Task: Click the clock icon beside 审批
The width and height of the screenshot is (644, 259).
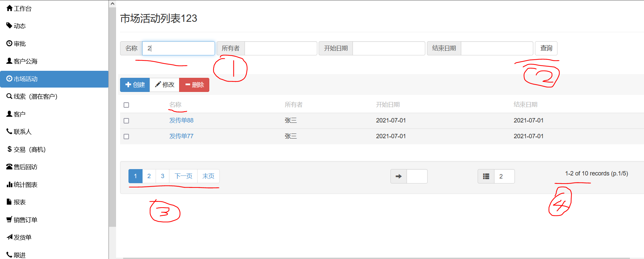Action: (x=9, y=43)
